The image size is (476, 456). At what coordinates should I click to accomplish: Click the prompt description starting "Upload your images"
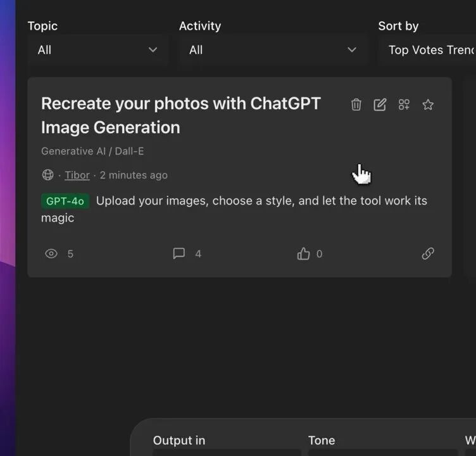click(234, 209)
